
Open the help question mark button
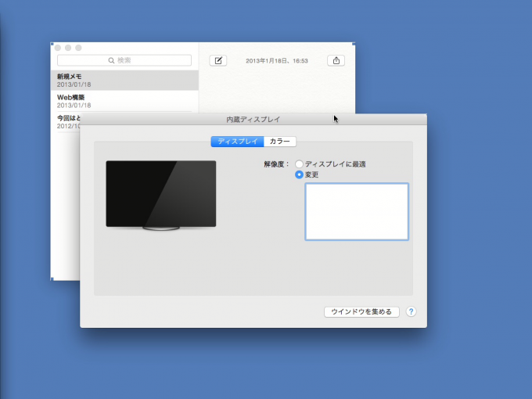tap(411, 311)
